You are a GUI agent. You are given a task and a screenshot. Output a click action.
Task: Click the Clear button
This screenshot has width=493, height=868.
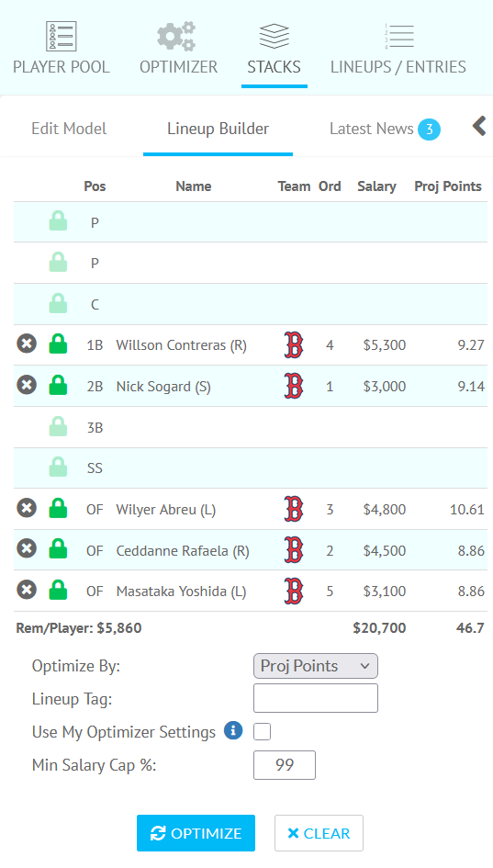tap(319, 833)
